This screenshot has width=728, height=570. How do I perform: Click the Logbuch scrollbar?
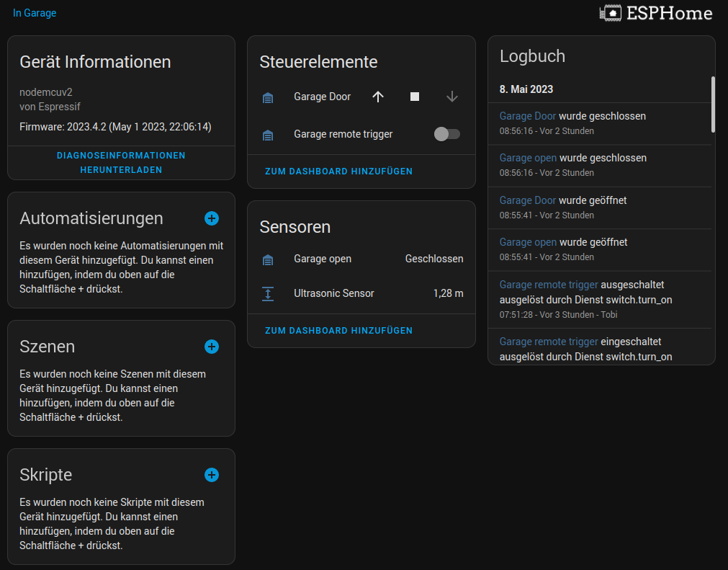click(x=713, y=104)
